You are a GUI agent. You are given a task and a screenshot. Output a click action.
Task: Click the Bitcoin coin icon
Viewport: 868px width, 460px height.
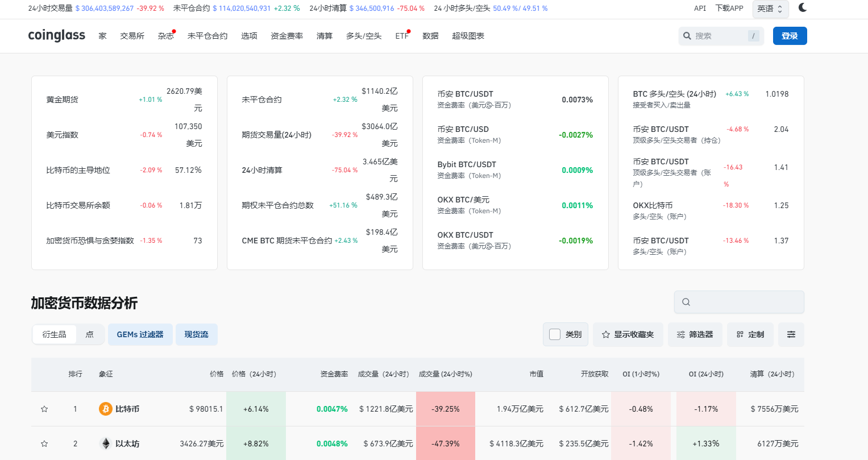106,409
